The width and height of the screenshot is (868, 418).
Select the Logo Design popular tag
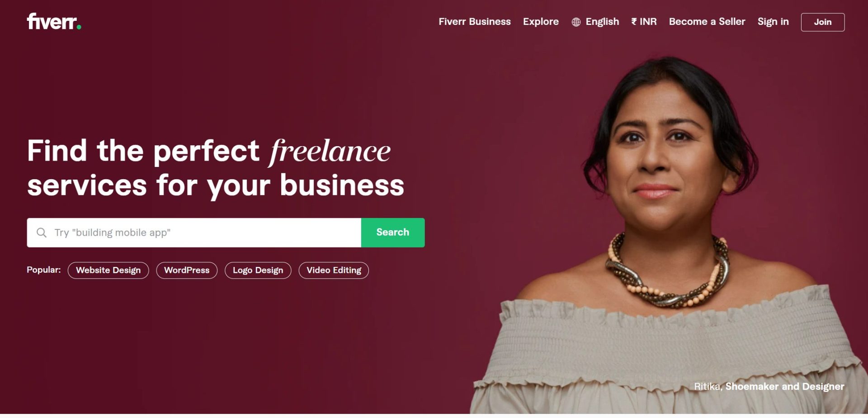tap(258, 271)
